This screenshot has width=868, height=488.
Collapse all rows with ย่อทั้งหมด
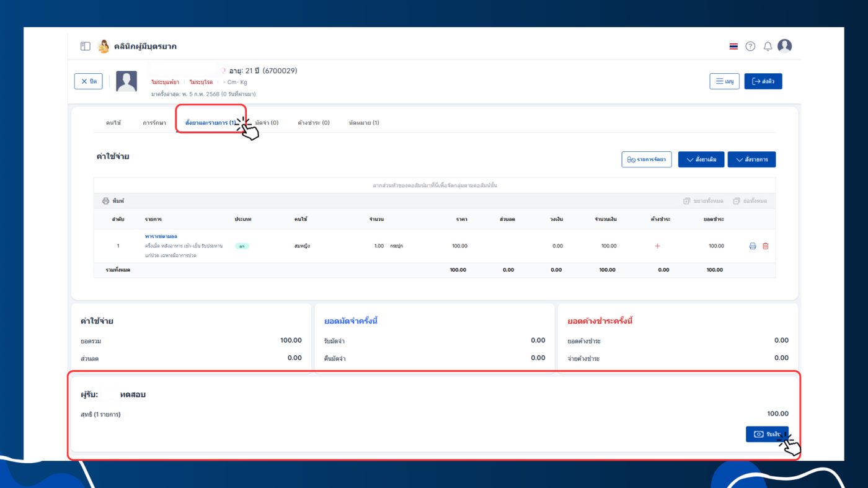click(750, 201)
